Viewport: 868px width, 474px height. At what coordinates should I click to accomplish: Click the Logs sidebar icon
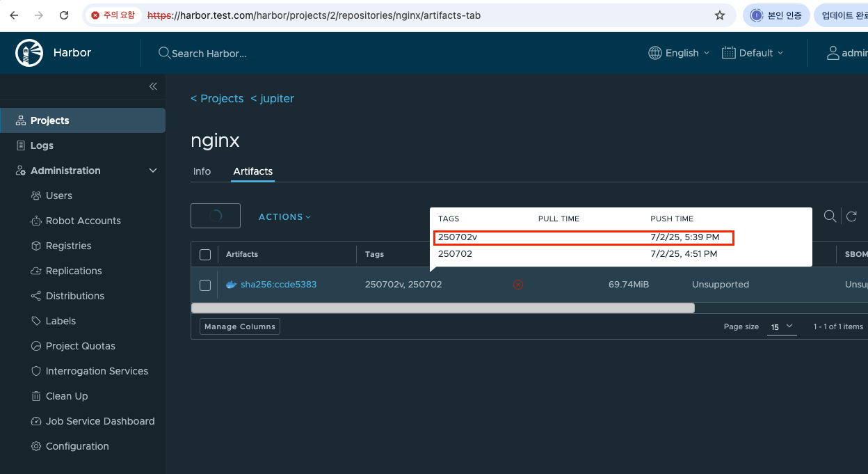[20, 145]
